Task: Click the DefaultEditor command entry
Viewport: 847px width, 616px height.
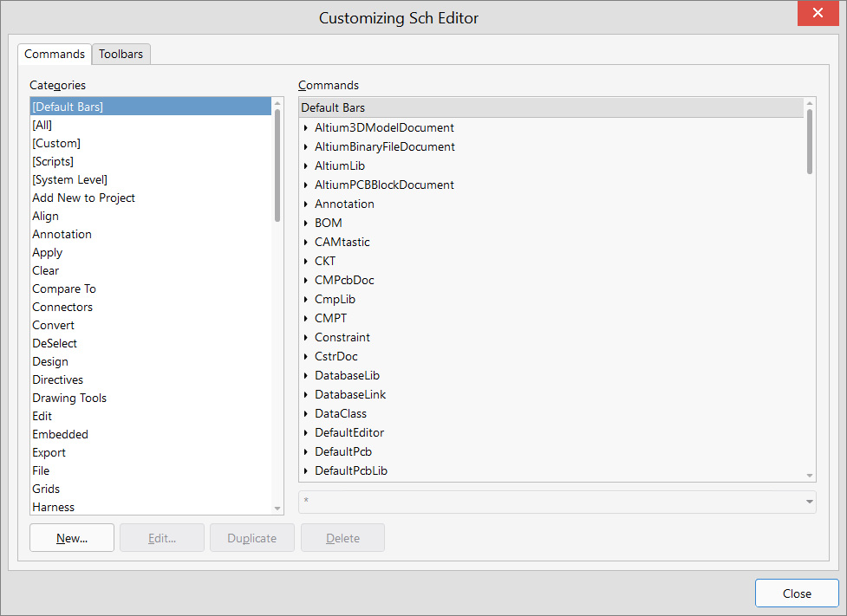Action: coord(349,432)
